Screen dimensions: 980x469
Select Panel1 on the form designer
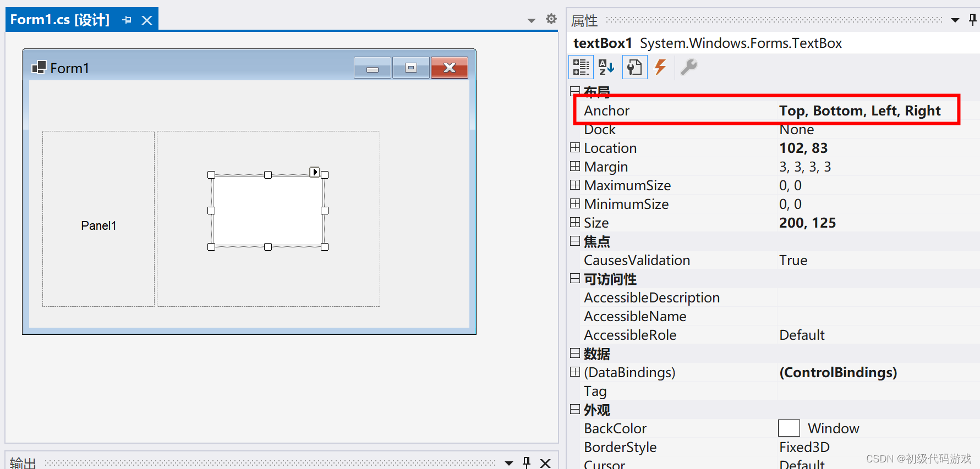point(98,225)
